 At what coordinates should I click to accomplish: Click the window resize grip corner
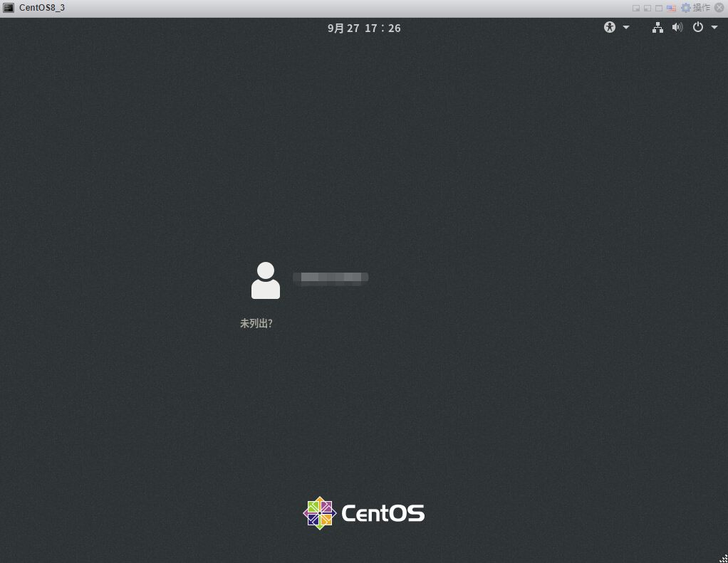click(x=723, y=558)
